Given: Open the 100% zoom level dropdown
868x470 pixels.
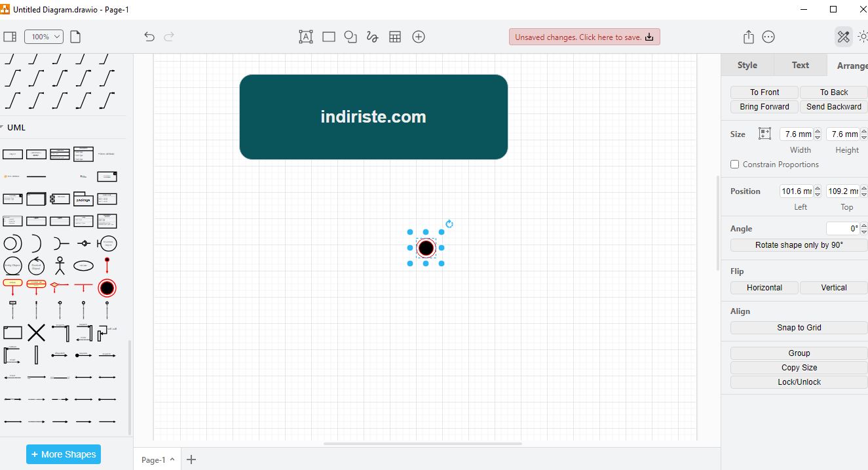Looking at the screenshot, I should point(44,37).
